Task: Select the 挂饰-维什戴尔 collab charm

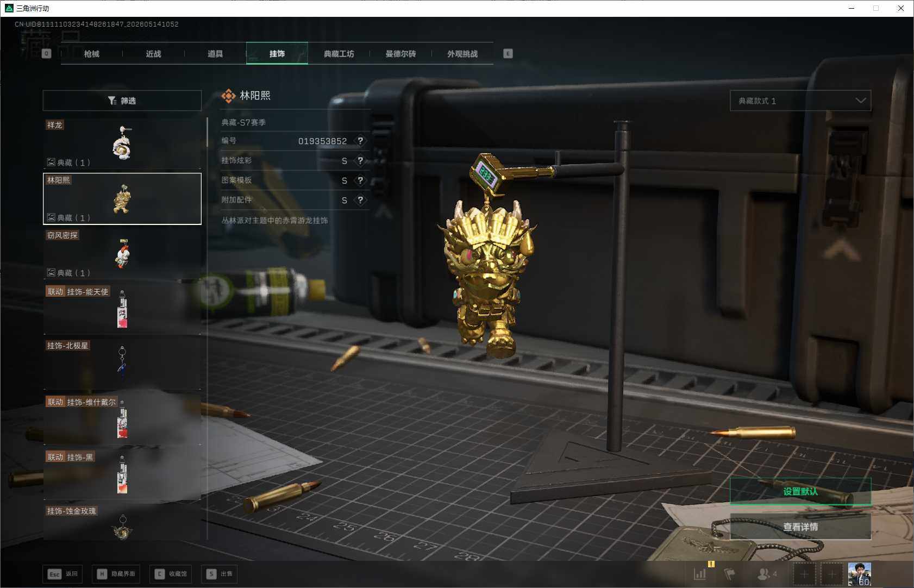Action: [122, 420]
